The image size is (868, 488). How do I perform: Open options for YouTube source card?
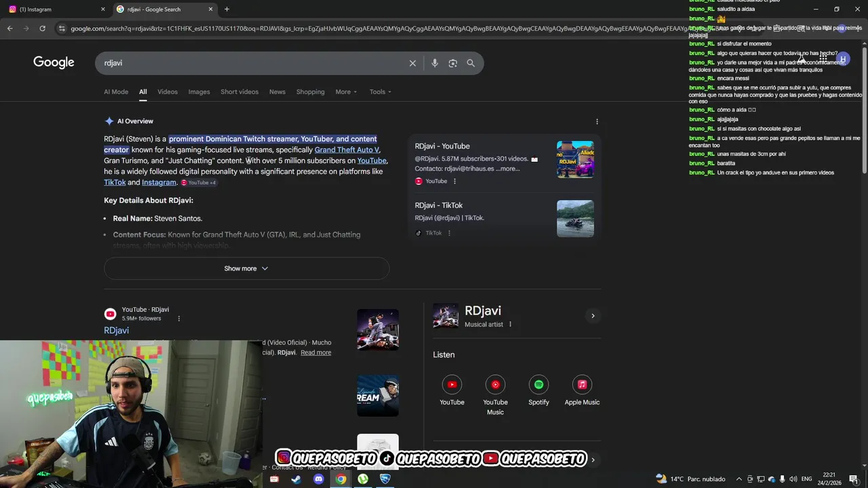click(x=454, y=181)
